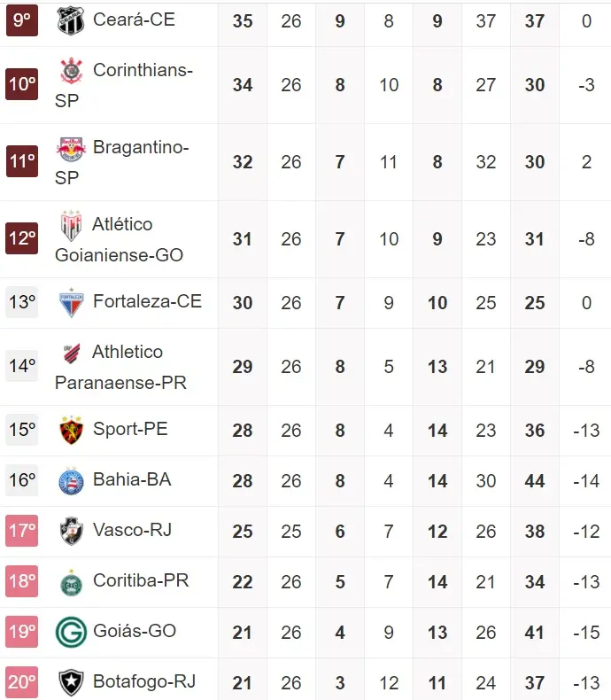Click the Botafogo-RJ star crest
The height and width of the screenshot is (700, 611).
click(x=70, y=683)
